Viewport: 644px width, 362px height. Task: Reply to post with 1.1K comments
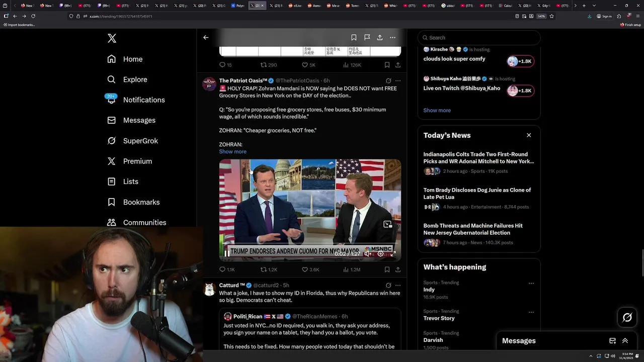click(227, 269)
